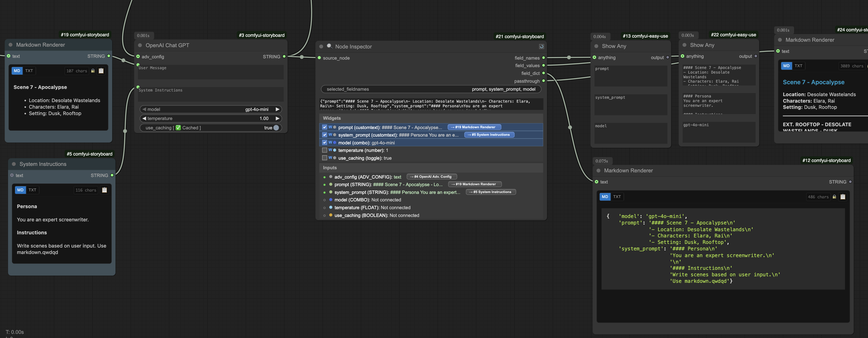Click the selected_fieldnames field in Node Inspector

(431, 89)
